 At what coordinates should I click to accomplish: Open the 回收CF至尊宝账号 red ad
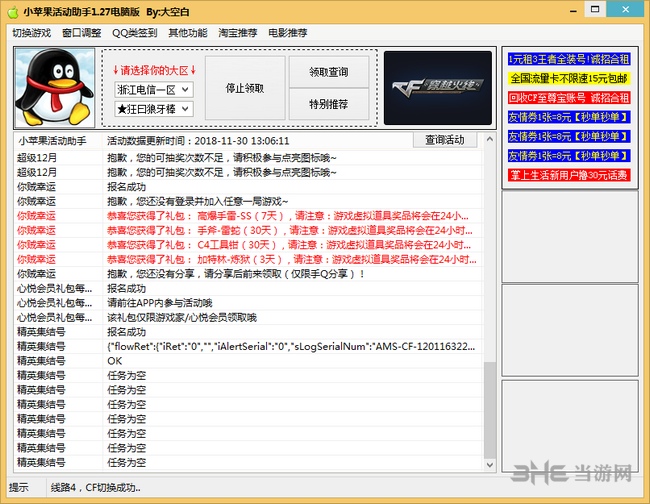[569, 98]
